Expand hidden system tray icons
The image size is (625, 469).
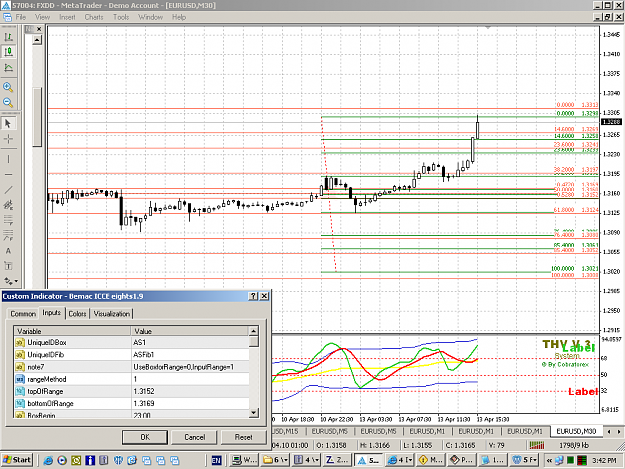pos(549,461)
